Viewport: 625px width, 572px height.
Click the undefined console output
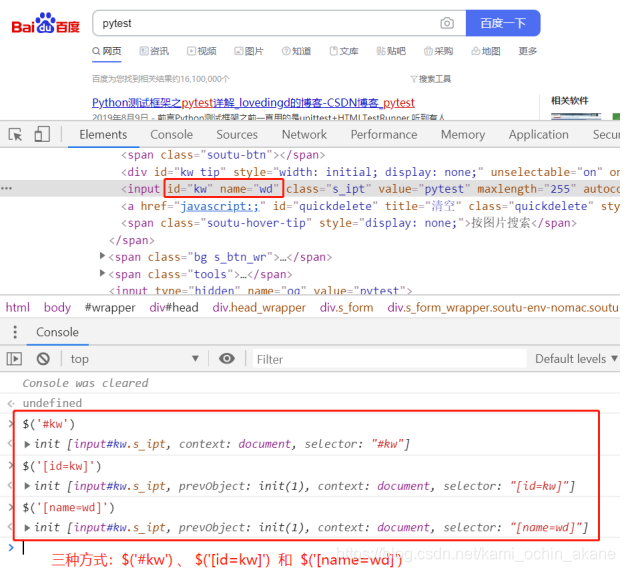coord(52,403)
